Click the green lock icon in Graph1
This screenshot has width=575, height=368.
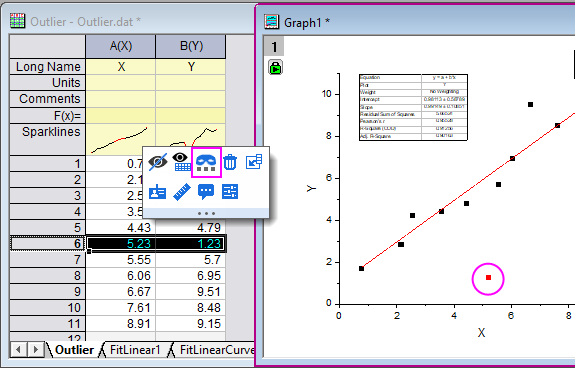click(x=275, y=68)
